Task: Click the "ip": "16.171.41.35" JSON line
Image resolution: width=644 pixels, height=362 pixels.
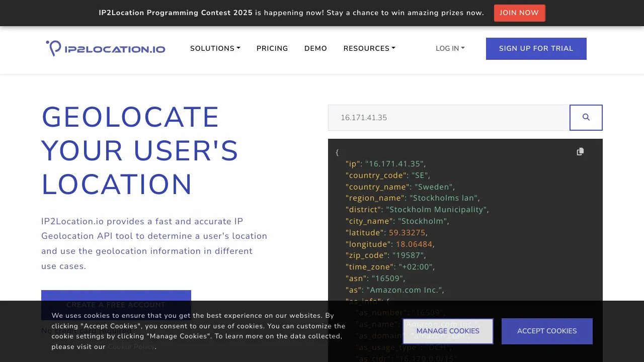Action: coord(385,163)
